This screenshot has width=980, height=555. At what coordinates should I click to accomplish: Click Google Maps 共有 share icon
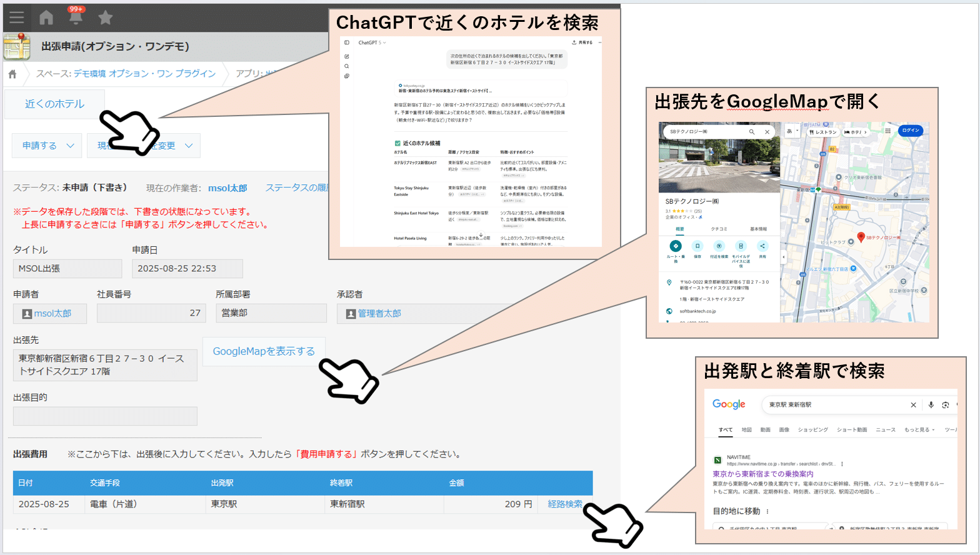coord(762,246)
